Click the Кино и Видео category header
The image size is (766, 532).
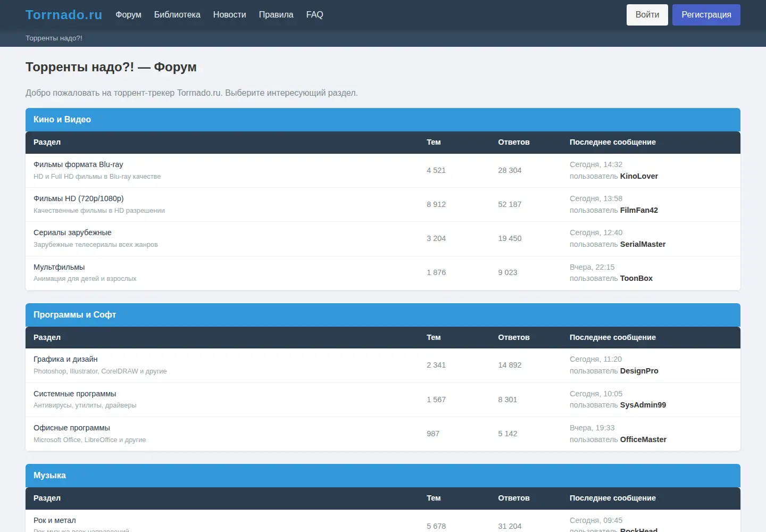pyautogui.click(x=383, y=120)
